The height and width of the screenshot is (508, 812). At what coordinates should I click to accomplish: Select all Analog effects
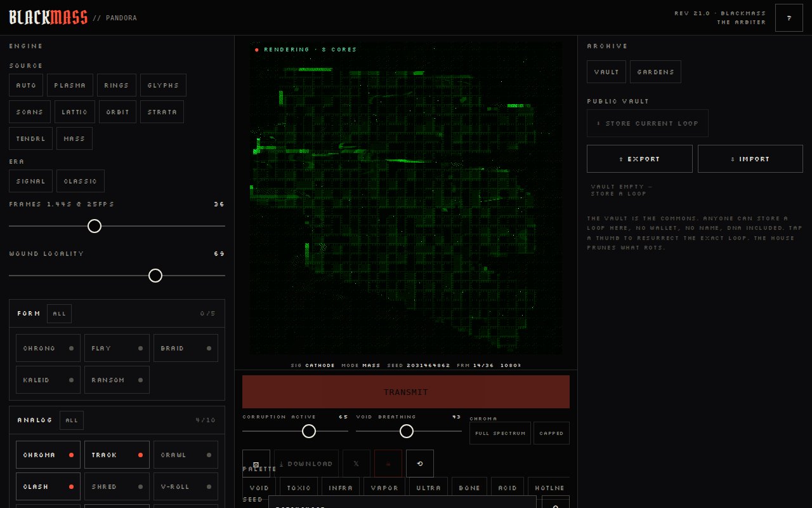72,420
